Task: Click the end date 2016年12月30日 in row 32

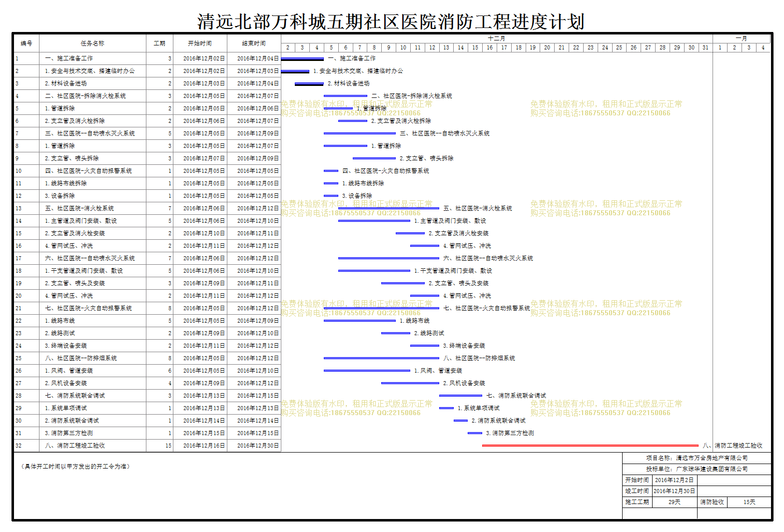Action: pyautogui.click(x=258, y=446)
